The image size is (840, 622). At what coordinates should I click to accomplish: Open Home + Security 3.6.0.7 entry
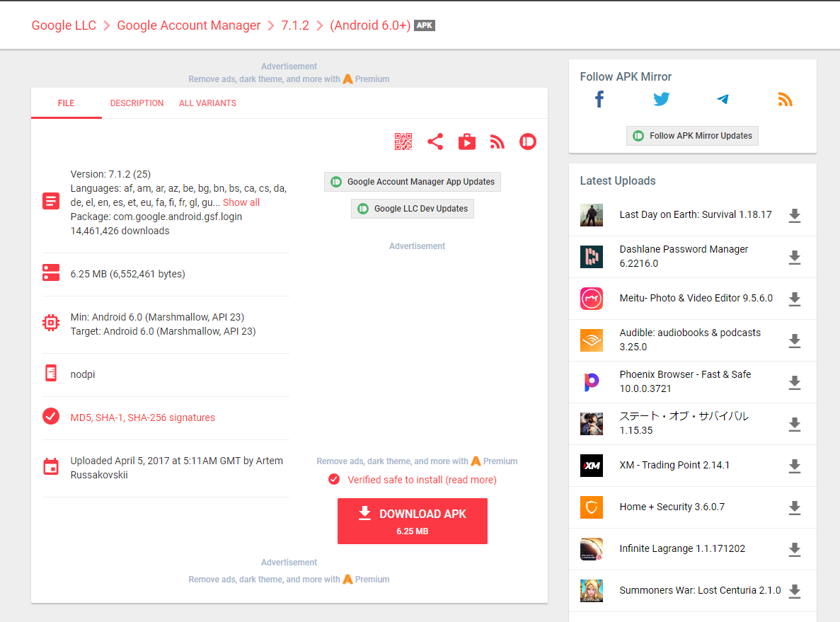[x=672, y=507]
